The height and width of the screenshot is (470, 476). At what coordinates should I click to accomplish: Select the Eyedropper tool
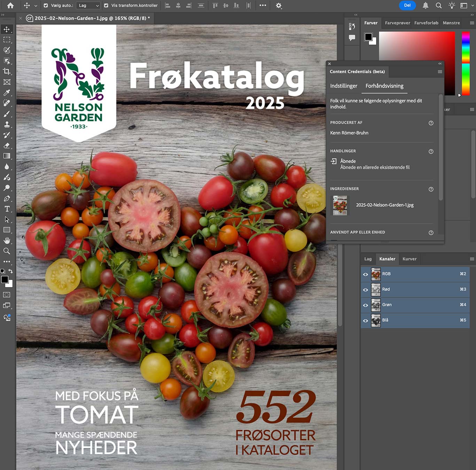point(7,93)
